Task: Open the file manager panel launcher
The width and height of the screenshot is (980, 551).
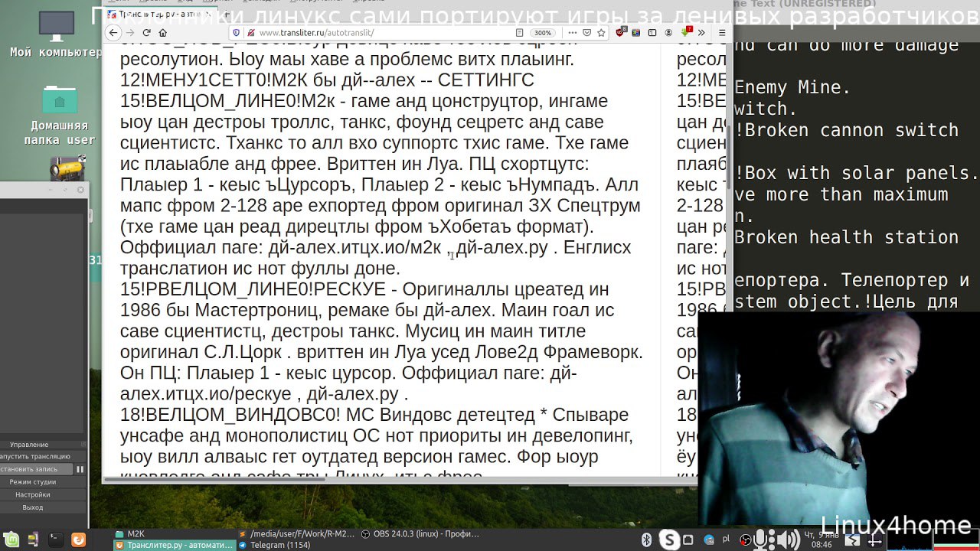Action: (x=34, y=540)
